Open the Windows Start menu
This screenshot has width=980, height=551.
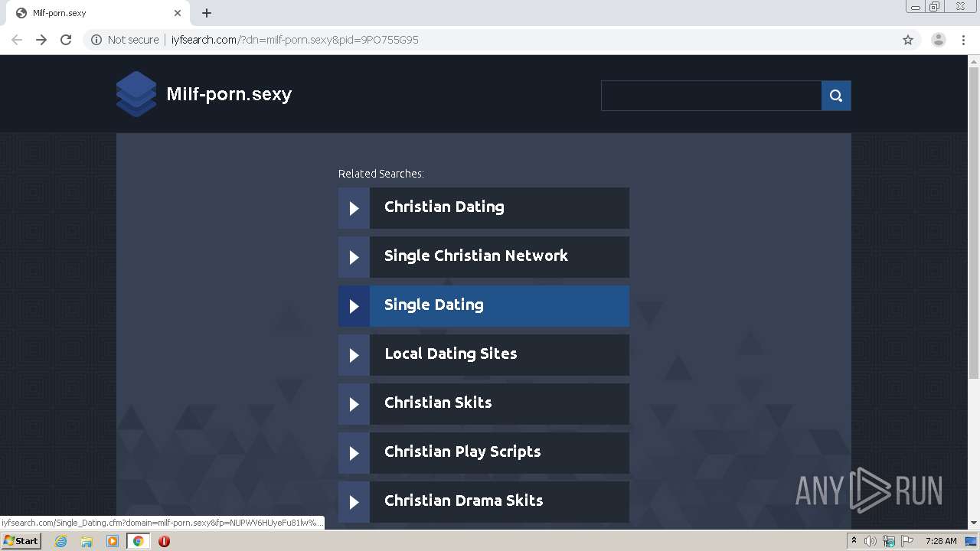21,541
